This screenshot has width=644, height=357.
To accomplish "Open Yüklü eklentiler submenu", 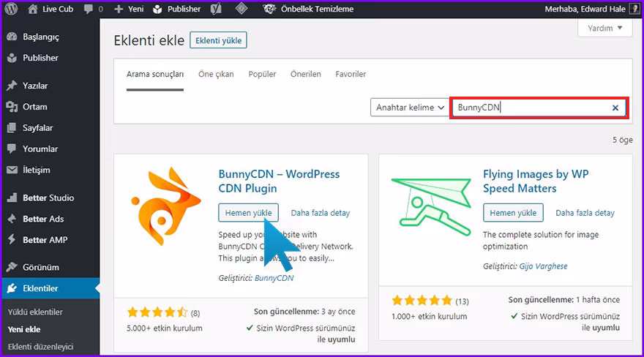I will [35, 312].
